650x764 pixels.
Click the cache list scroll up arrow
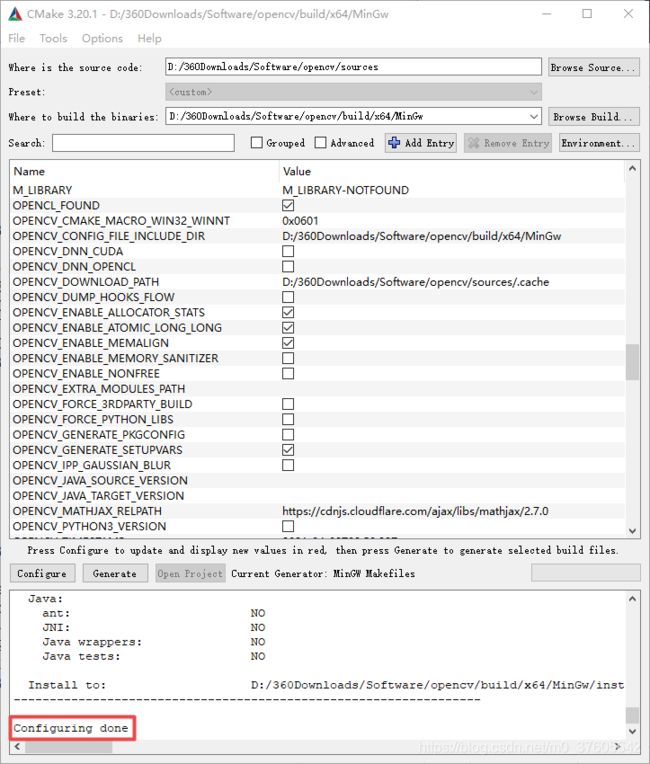coord(632,169)
